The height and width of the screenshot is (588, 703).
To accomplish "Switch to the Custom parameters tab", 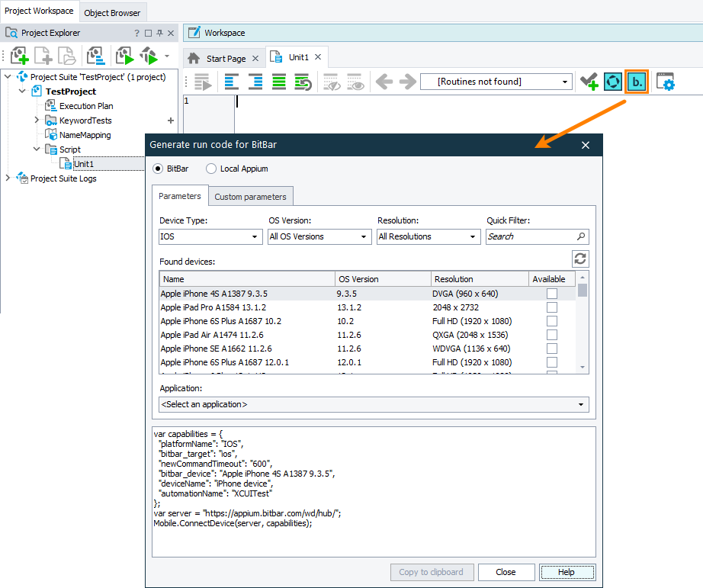I will [250, 197].
